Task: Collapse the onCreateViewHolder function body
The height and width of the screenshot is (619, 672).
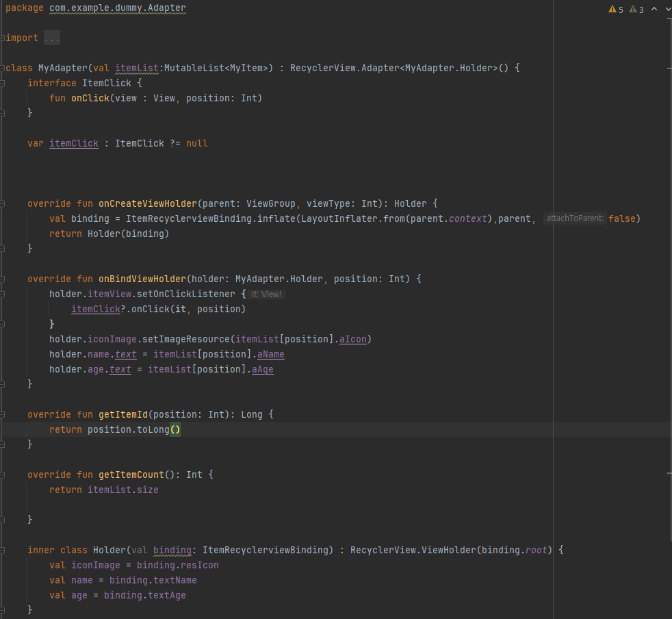Action: (x=2, y=204)
